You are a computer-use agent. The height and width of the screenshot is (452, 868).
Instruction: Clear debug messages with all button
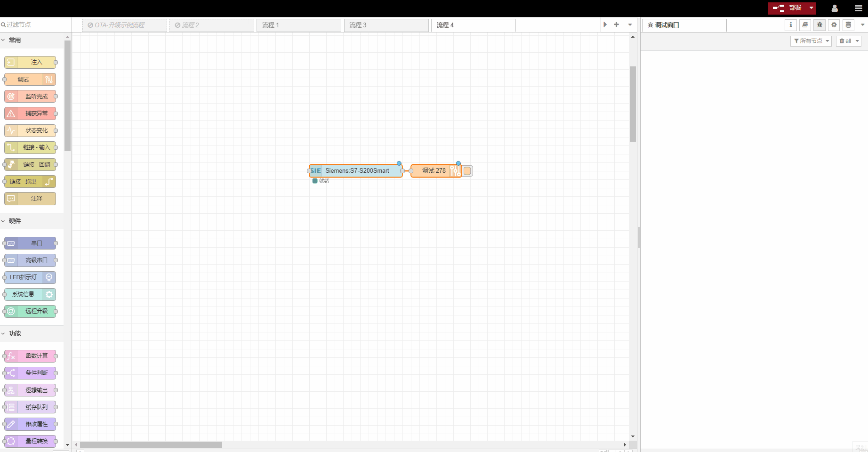tap(848, 41)
